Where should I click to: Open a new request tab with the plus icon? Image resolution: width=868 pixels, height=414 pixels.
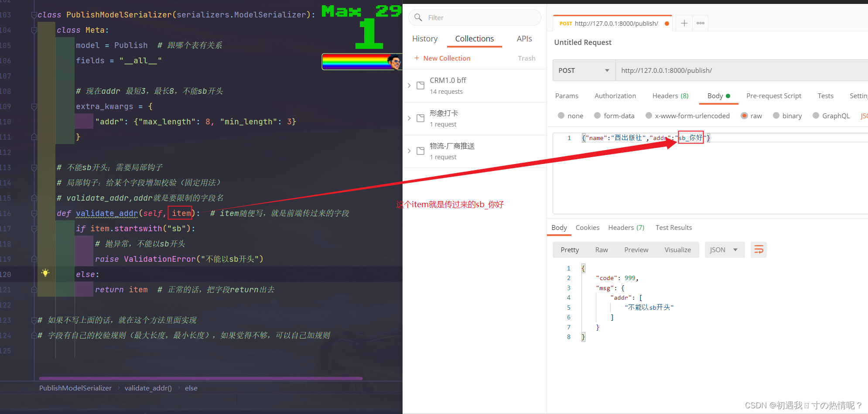[683, 23]
